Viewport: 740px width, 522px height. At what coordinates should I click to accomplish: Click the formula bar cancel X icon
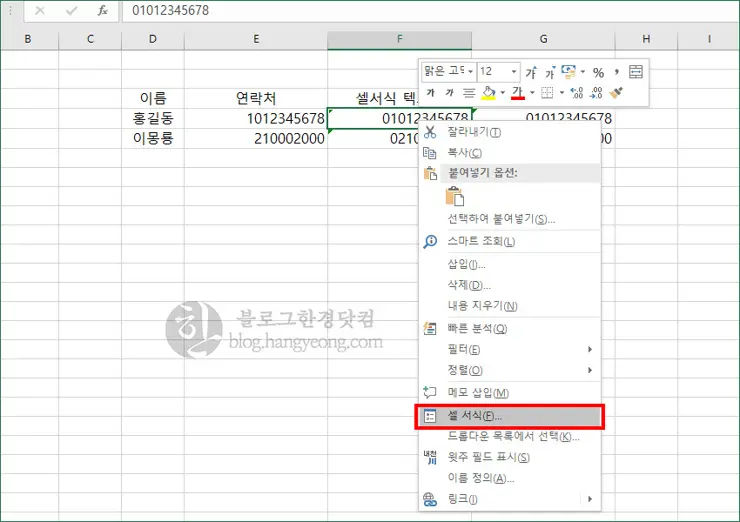tap(40, 10)
